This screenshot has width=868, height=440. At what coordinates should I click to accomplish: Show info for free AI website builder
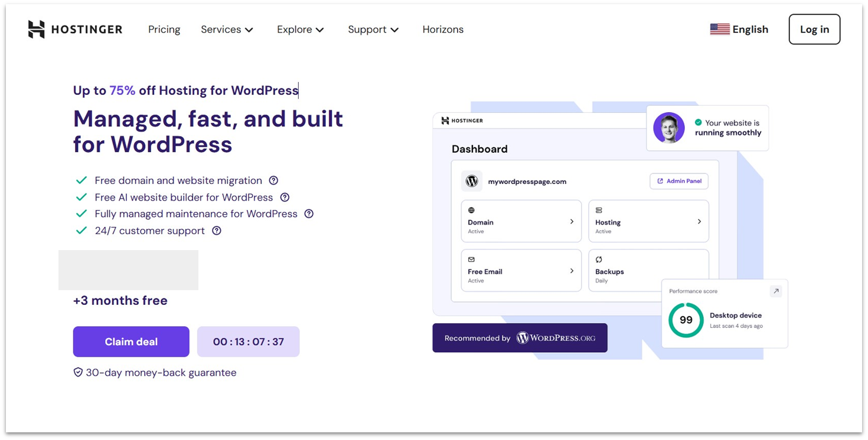coord(285,198)
